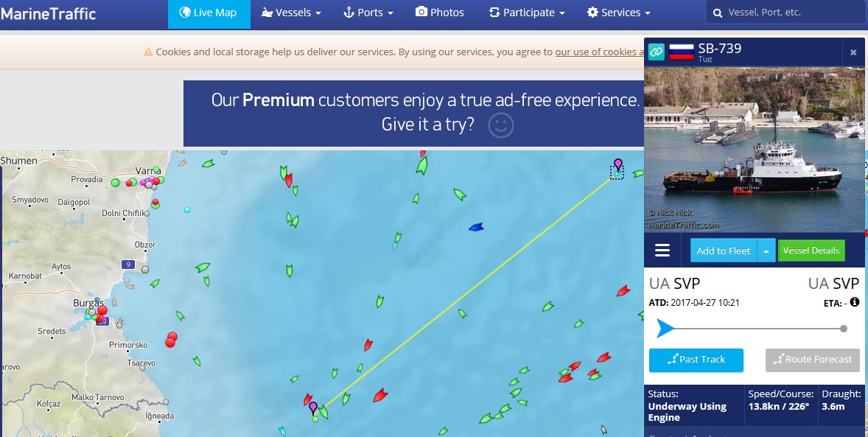Click the teal link icon beside SB-739
The image size is (868, 437).
[x=656, y=52]
